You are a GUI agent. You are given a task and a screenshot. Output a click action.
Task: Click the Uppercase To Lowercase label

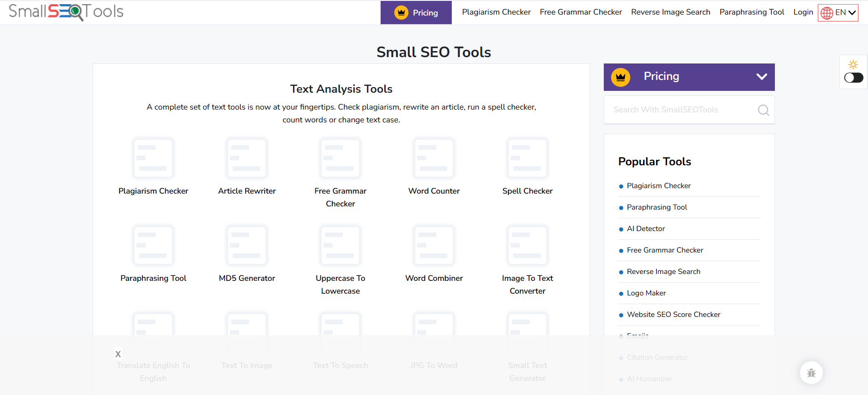click(x=340, y=284)
